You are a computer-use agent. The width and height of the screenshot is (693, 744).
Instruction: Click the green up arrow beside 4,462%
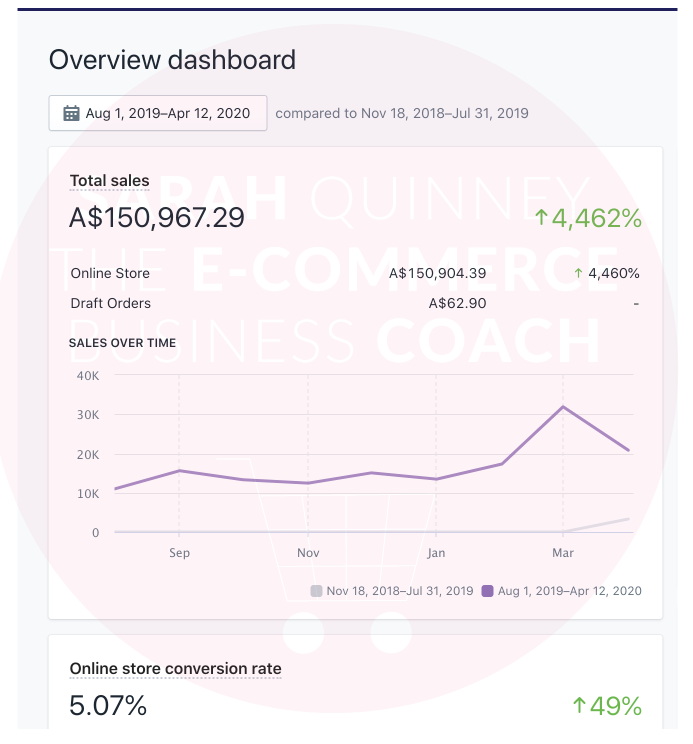541,217
